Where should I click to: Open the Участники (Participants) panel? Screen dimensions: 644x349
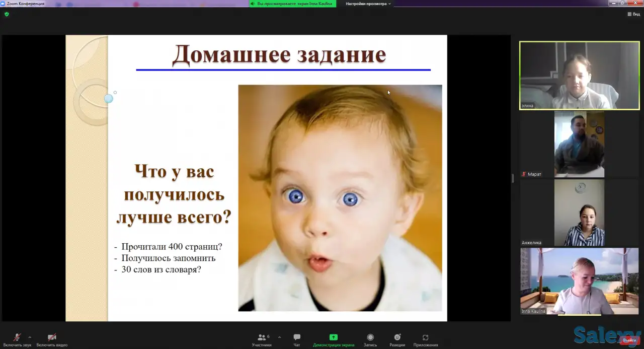(x=262, y=338)
